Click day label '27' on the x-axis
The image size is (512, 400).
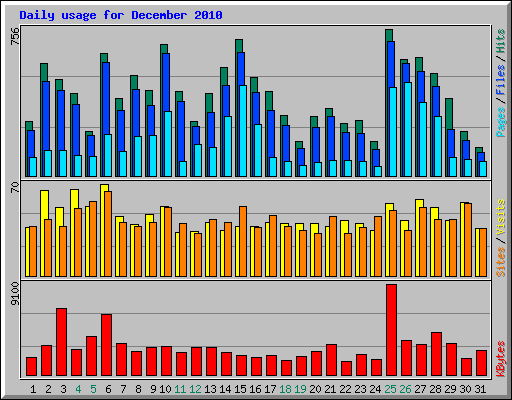[420, 389]
